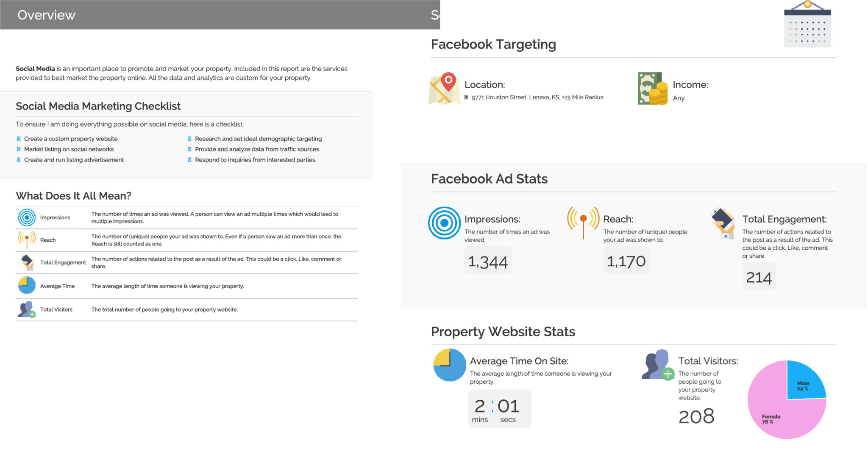The width and height of the screenshot is (868, 452).
Task: Click the map pin Location icon
Action: [444, 89]
